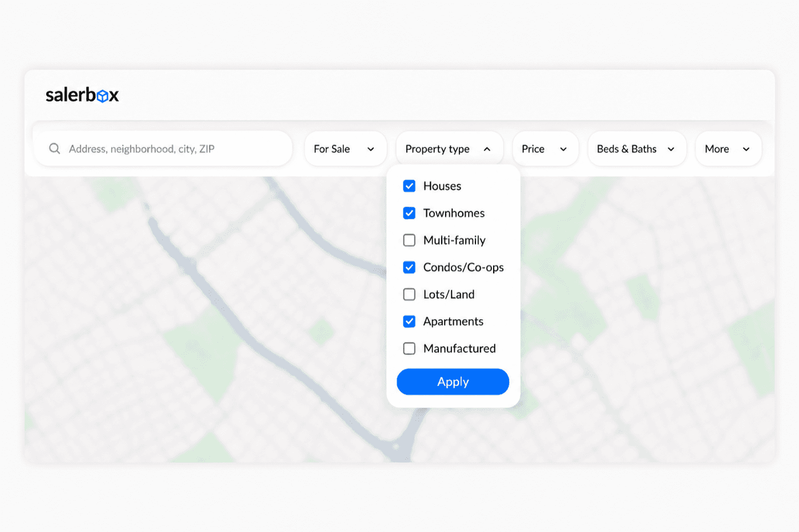Screen dimensions: 799x532
Task: Check the Lots/Land checkbox
Action: click(409, 294)
